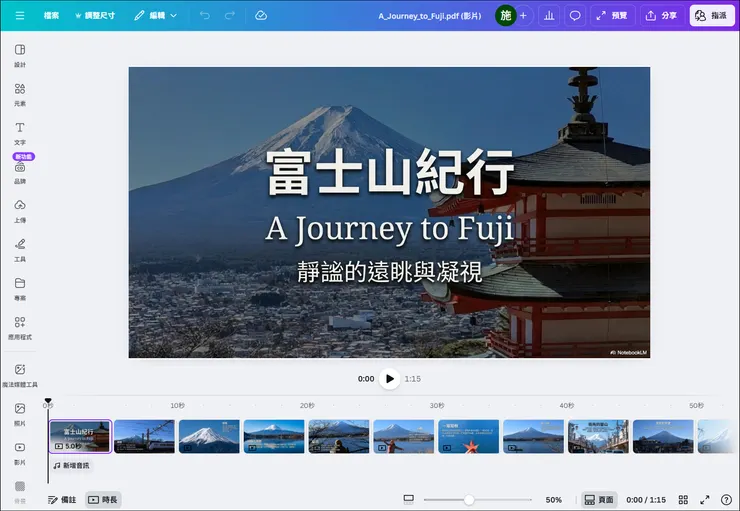Image resolution: width=740 pixels, height=511 pixels.
Task: Select the A Journey to Fuji subtitle
Action: [389, 229]
